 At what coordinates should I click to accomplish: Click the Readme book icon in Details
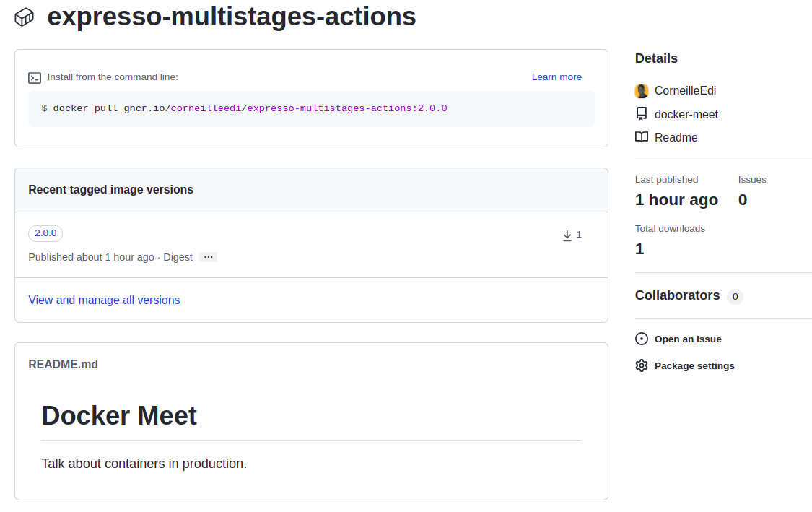click(642, 137)
